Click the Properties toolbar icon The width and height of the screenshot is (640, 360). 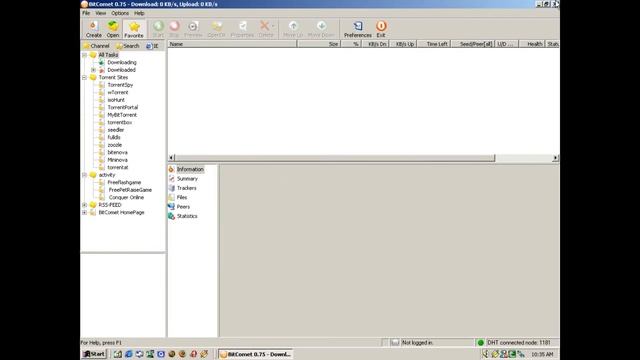point(242,29)
